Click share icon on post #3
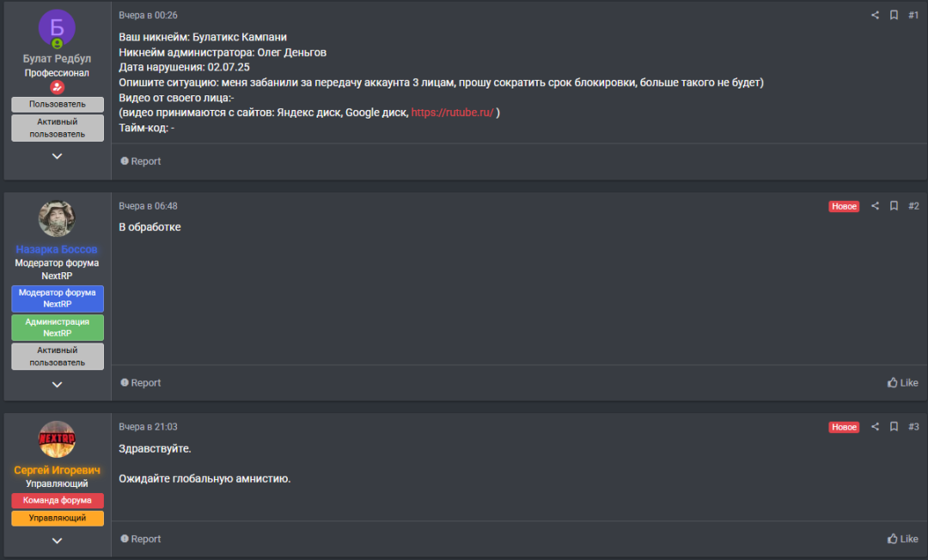 (x=875, y=426)
